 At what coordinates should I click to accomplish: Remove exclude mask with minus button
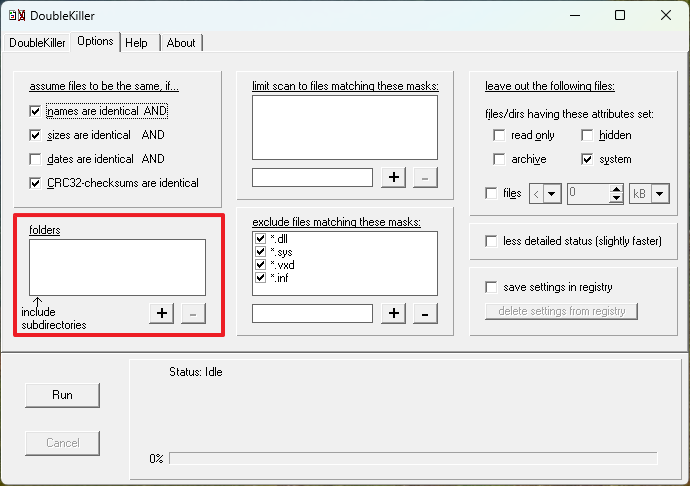pos(425,313)
